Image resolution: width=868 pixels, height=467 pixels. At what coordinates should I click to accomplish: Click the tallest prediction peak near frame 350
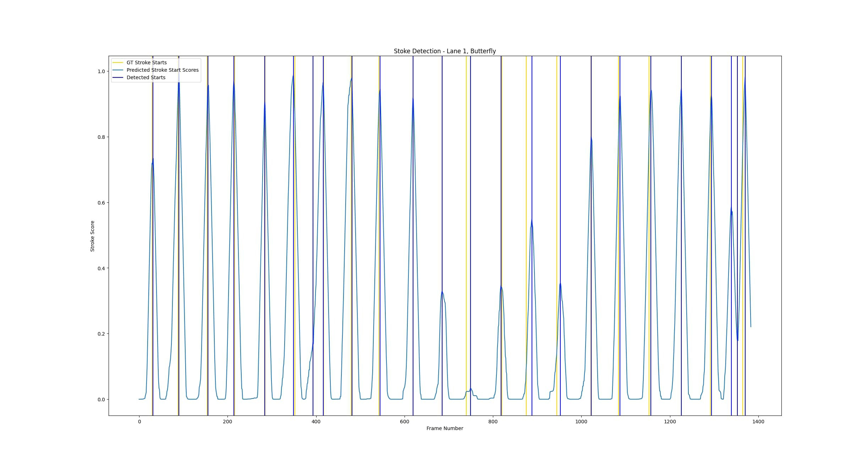click(x=293, y=76)
